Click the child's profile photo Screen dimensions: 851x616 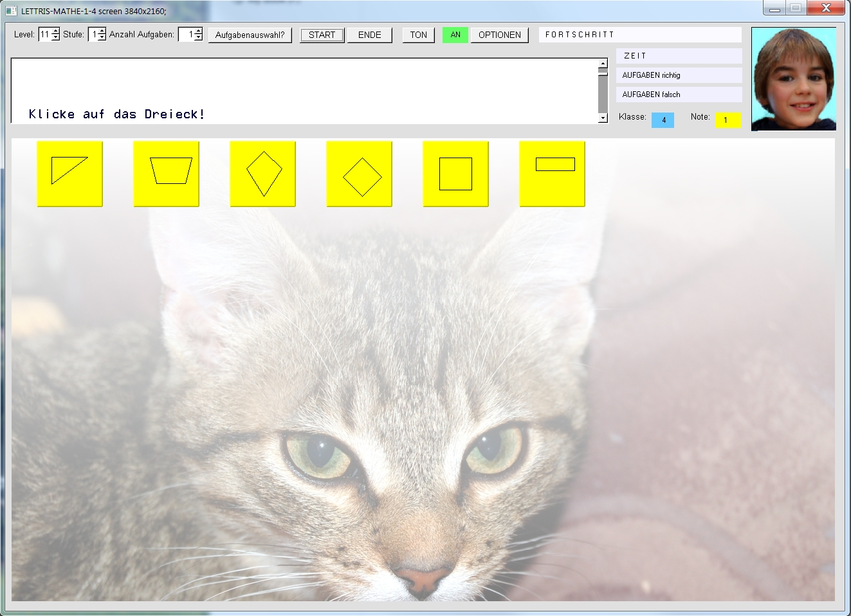[x=794, y=78]
